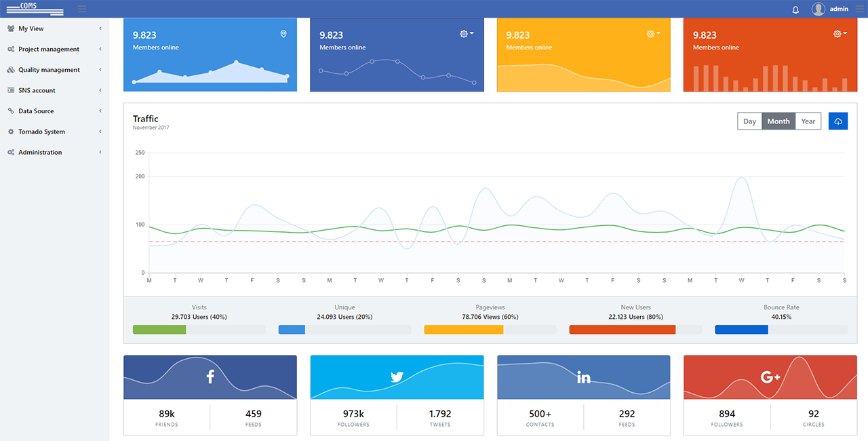Open gear dropdown on red members card
The width and height of the screenshot is (868, 441).
tap(840, 34)
